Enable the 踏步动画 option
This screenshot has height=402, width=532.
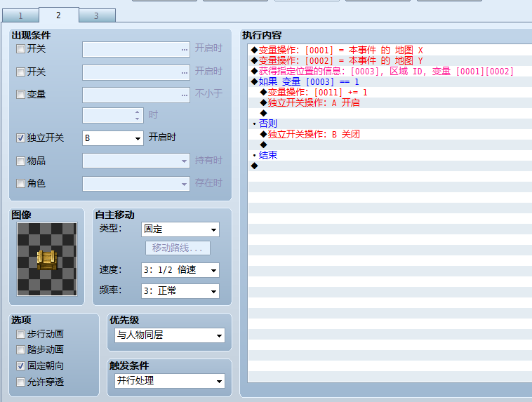pyautogui.click(x=20, y=350)
